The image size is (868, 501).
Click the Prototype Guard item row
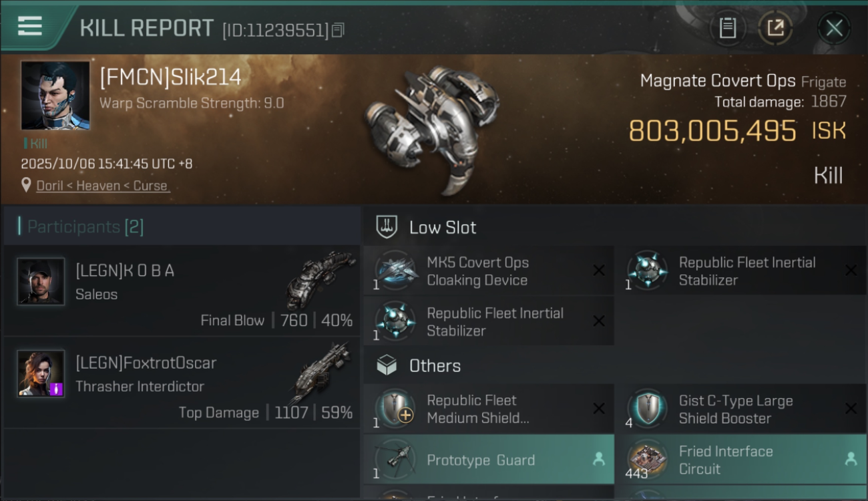pos(487,460)
